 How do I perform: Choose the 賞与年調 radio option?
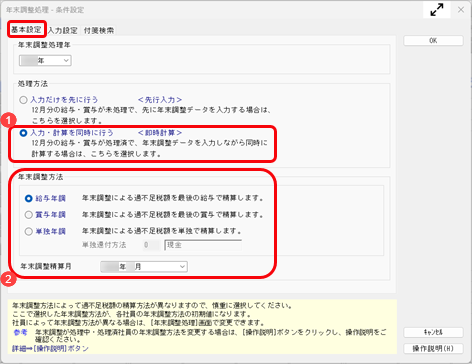click(x=29, y=215)
